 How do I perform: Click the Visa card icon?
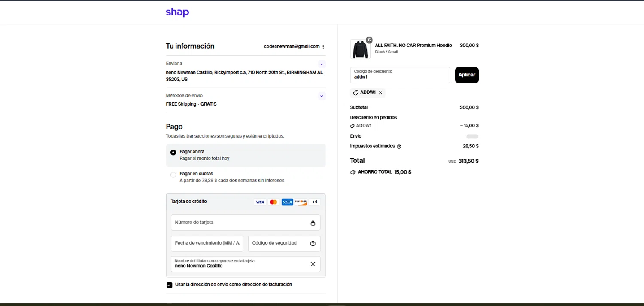(x=260, y=202)
